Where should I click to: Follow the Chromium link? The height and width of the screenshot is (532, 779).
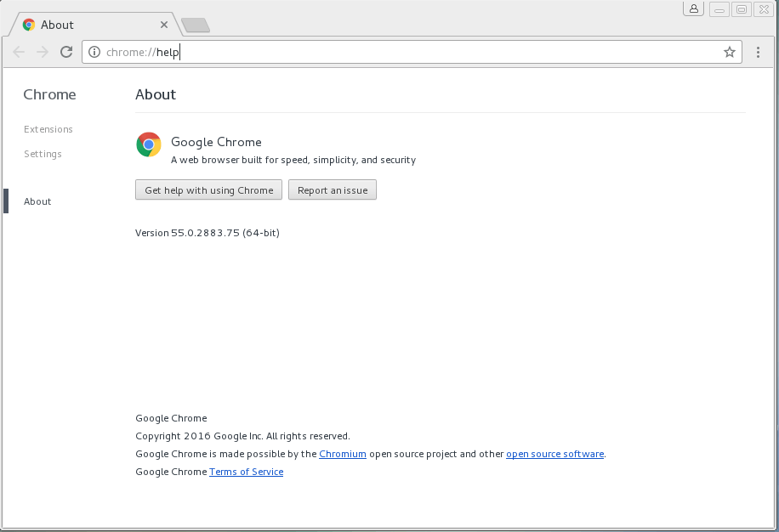(x=343, y=454)
